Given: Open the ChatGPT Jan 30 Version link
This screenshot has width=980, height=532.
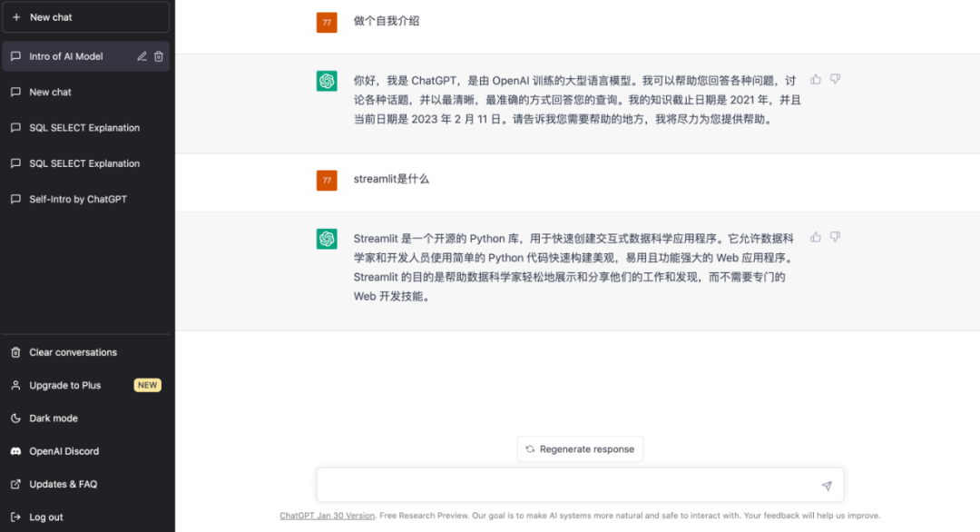Looking at the screenshot, I should click(327, 516).
